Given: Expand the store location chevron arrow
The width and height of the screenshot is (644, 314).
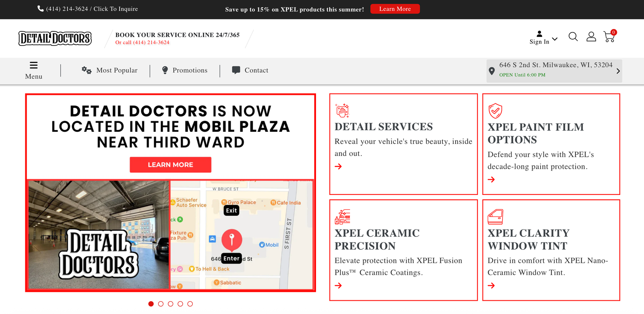Looking at the screenshot, I should (618, 71).
